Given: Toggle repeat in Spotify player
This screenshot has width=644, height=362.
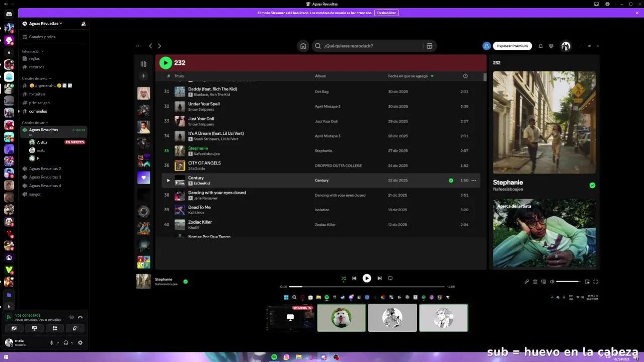Looking at the screenshot, I should (390, 278).
